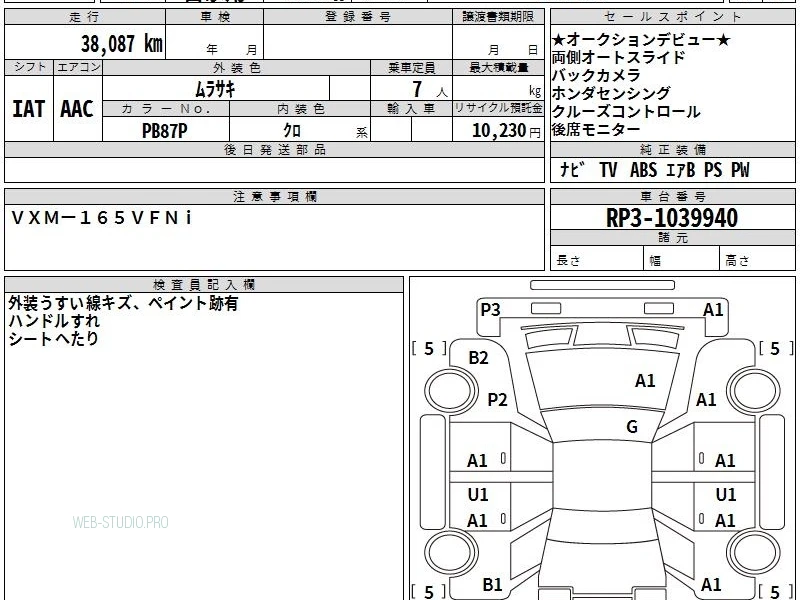This screenshot has width=800, height=600.
Task: Click the PS equipment item
Action: pos(713,170)
